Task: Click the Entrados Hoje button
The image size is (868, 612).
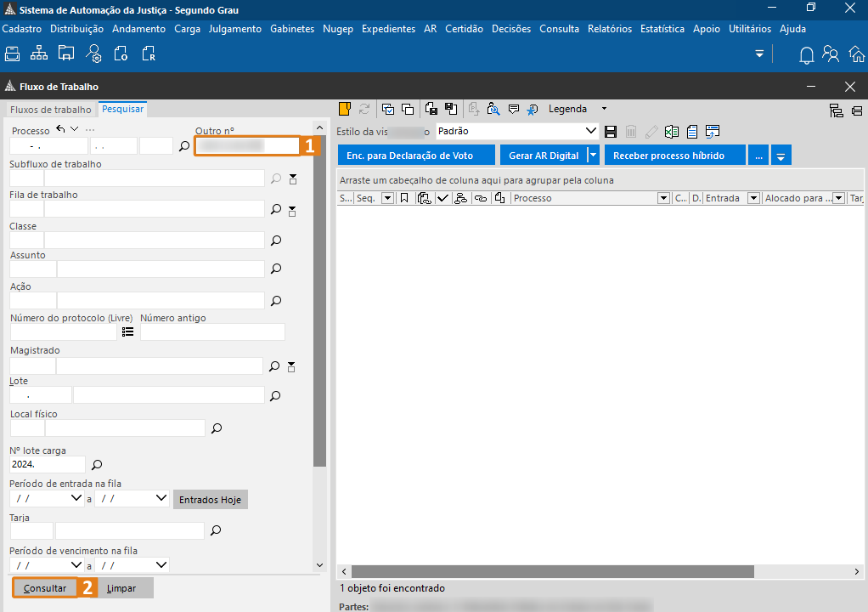Action: [210, 500]
